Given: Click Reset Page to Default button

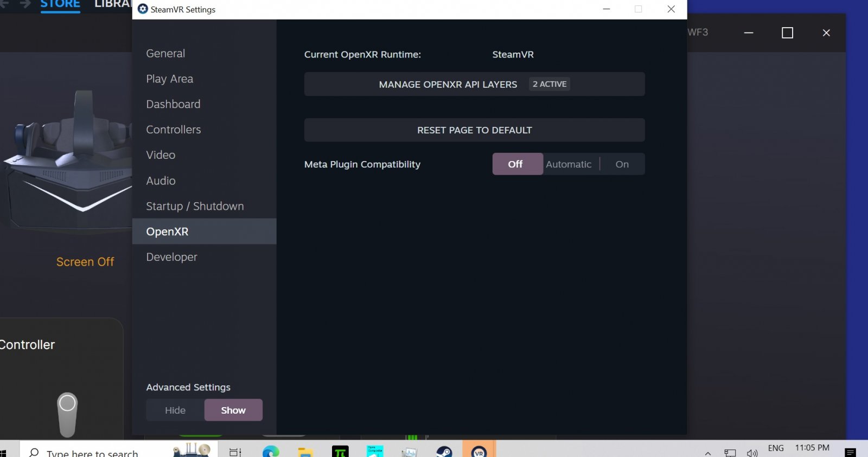Looking at the screenshot, I should coord(474,130).
